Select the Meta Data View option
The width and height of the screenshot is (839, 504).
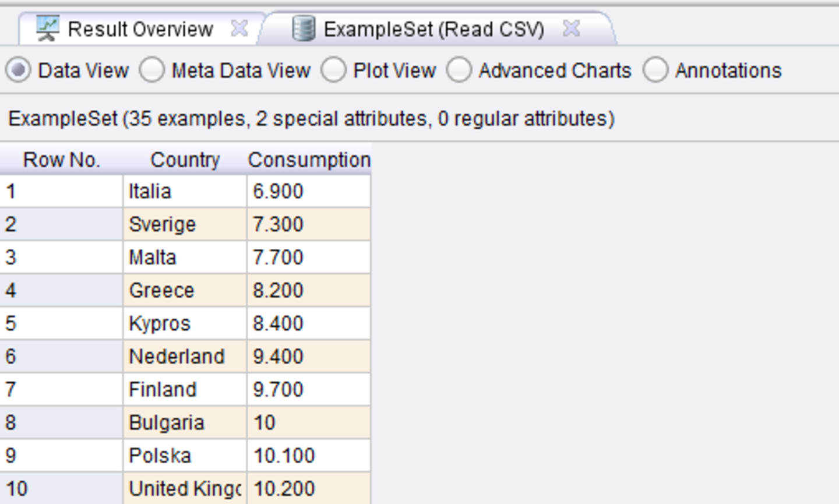point(152,71)
